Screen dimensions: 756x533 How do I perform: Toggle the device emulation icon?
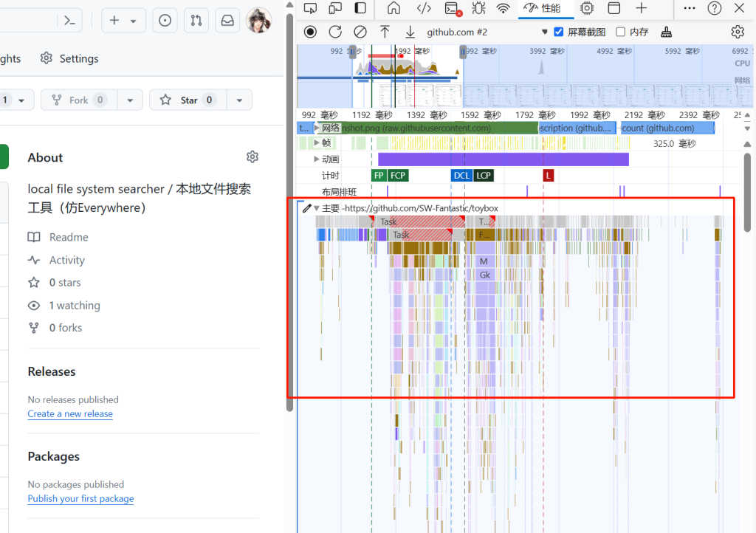335,8
